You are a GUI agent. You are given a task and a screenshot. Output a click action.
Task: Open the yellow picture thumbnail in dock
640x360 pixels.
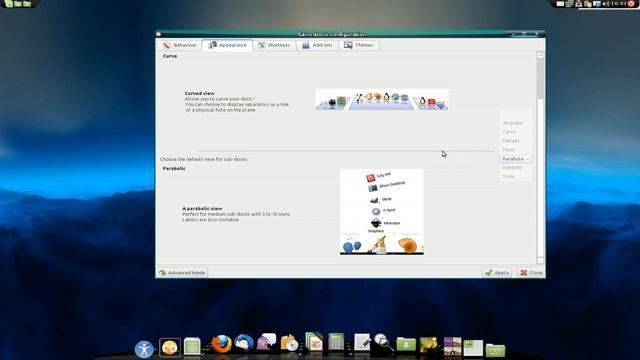(429, 345)
